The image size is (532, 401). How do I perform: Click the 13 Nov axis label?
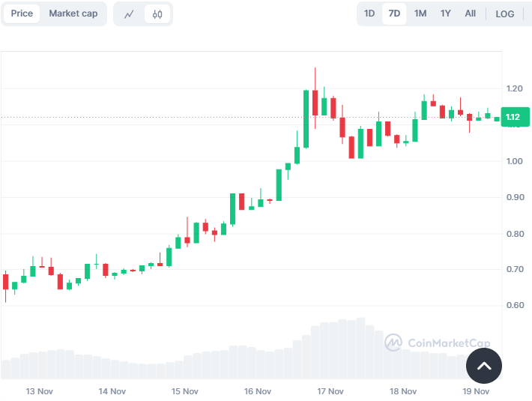pos(39,391)
